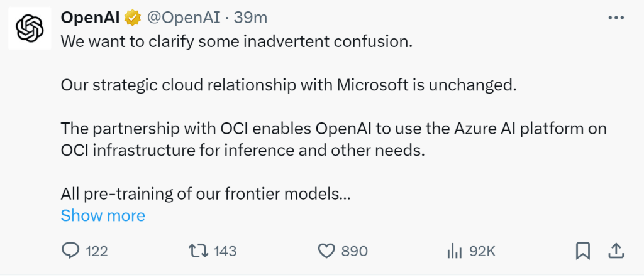644x280 pixels.
Task: Toggle the like heart icon
Action: pos(326,251)
